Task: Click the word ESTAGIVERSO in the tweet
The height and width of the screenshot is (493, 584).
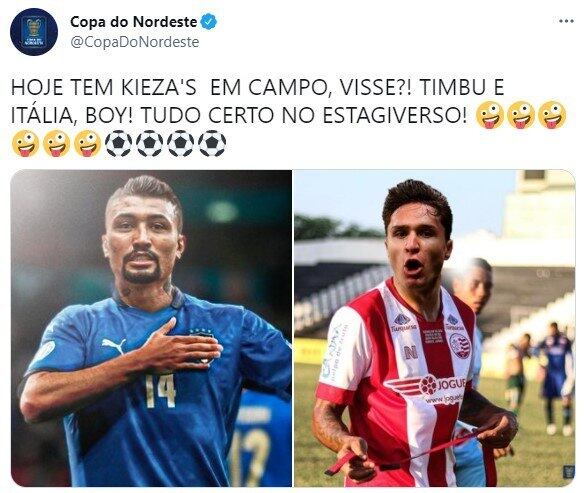Action: tap(394, 115)
